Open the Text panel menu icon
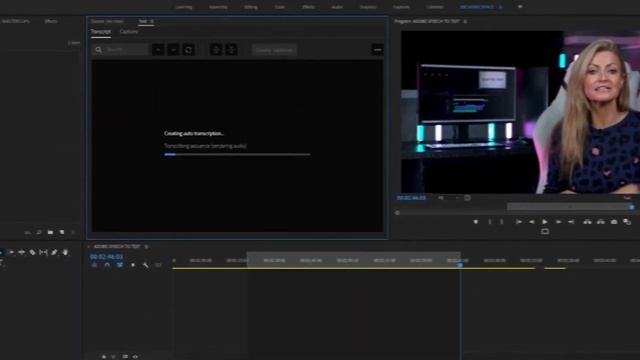Viewport: 640px width, 360px height. [x=152, y=21]
